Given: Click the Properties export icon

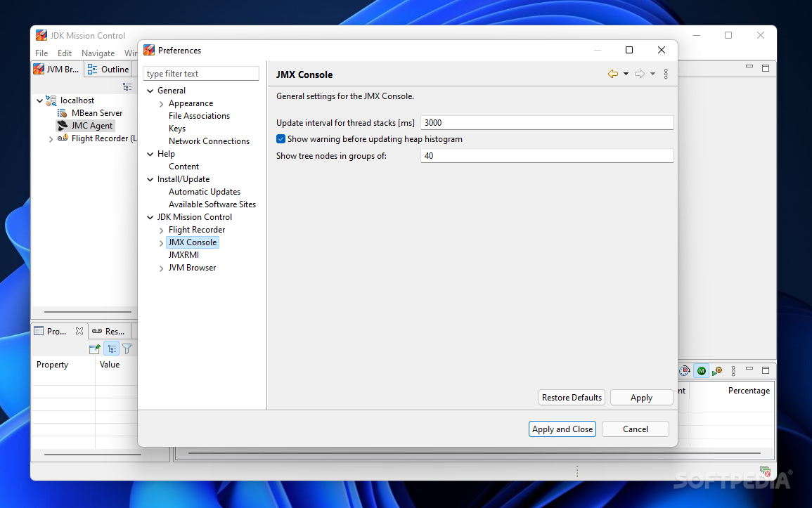Looking at the screenshot, I should tap(94, 349).
